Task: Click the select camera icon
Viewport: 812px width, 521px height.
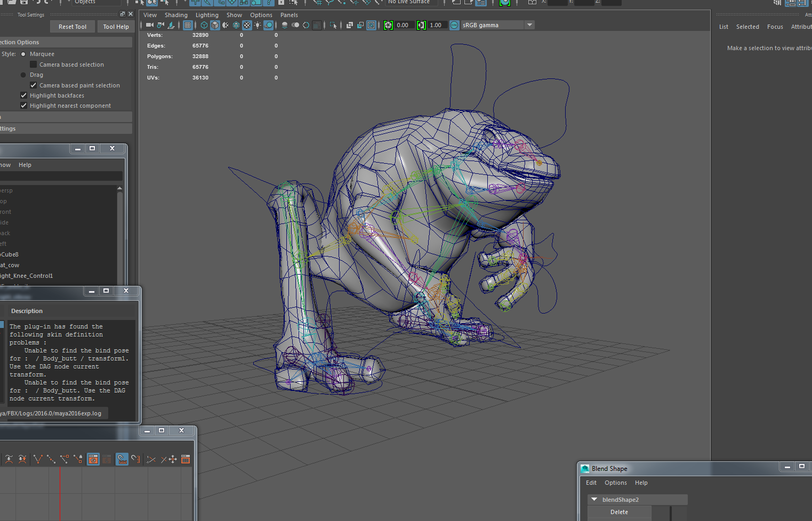Action: (149, 25)
